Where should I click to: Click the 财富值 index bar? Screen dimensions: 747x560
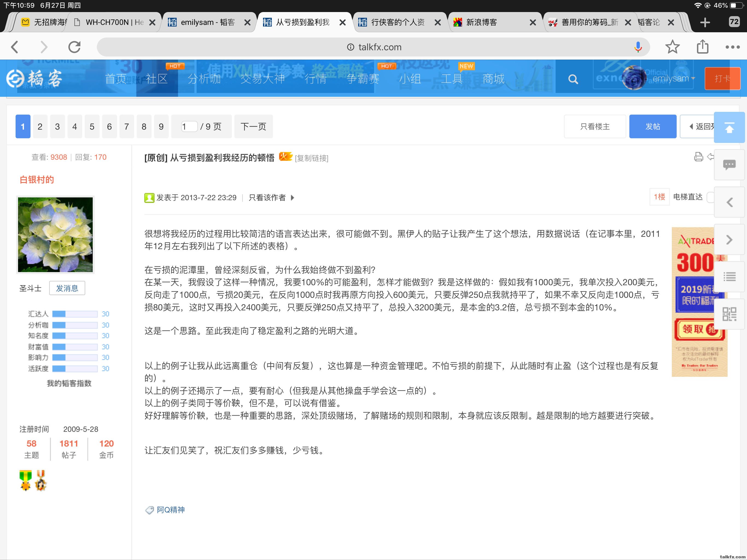[x=75, y=346]
